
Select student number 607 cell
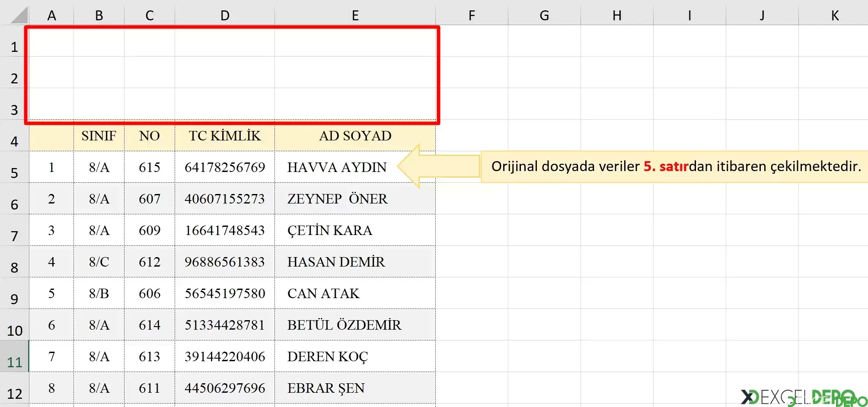pyautogui.click(x=150, y=198)
